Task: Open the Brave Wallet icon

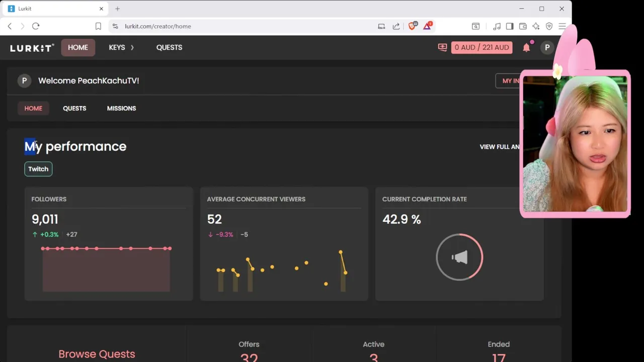Action: (523, 26)
